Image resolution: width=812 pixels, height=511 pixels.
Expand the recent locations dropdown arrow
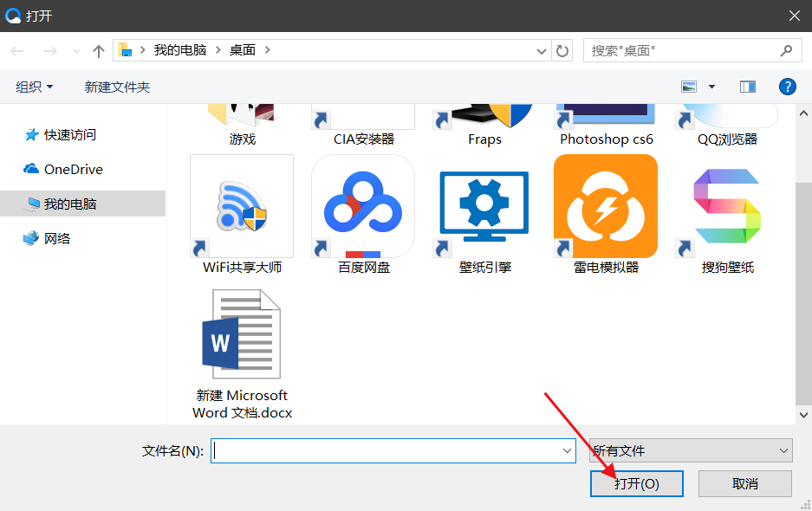(x=76, y=51)
